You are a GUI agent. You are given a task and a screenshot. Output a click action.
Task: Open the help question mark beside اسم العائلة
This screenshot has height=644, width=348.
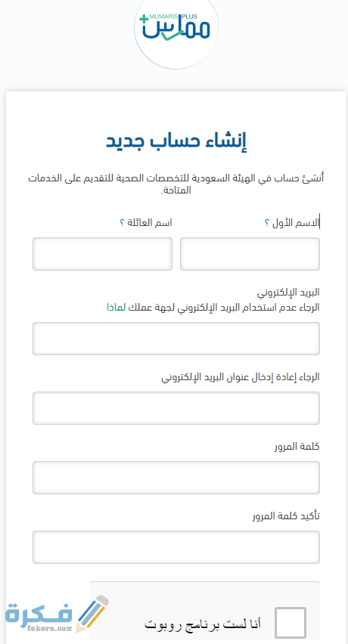tap(122, 223)
